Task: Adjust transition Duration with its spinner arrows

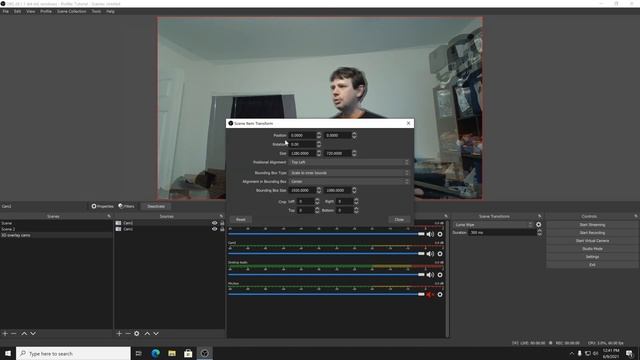Action: 539,233
